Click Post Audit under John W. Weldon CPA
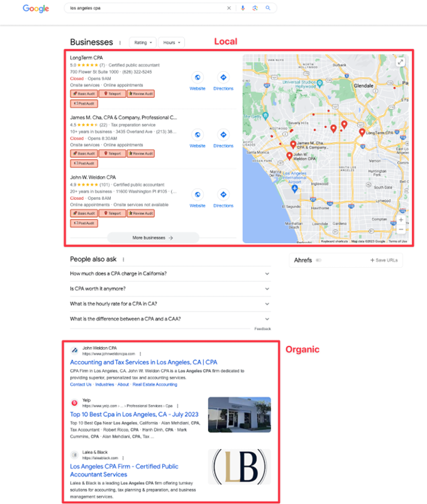427x504 pixels. pyautogui.click(x=84, y=223)
